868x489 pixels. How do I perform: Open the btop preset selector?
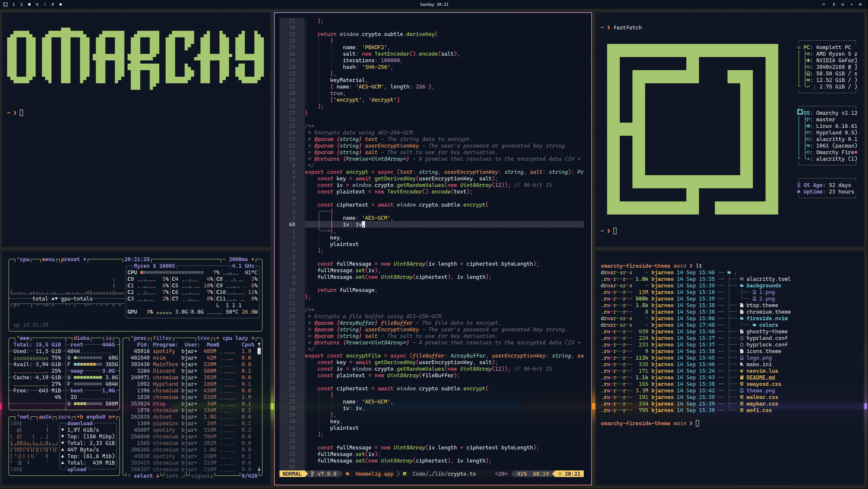pos(70,259)
